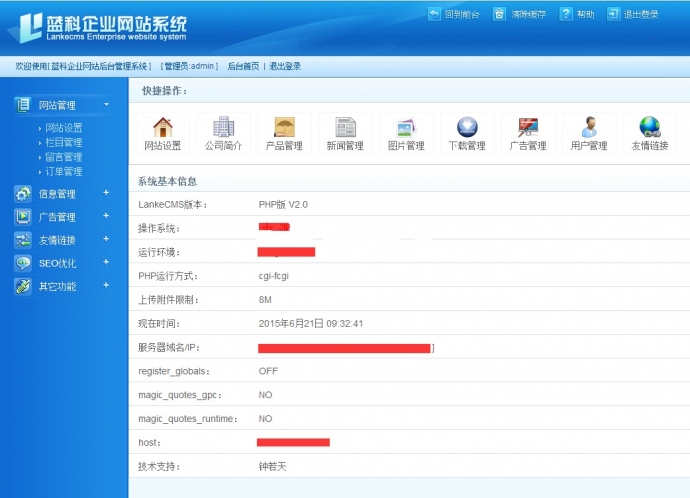Click 帮助 header link text

coord(586,15)
